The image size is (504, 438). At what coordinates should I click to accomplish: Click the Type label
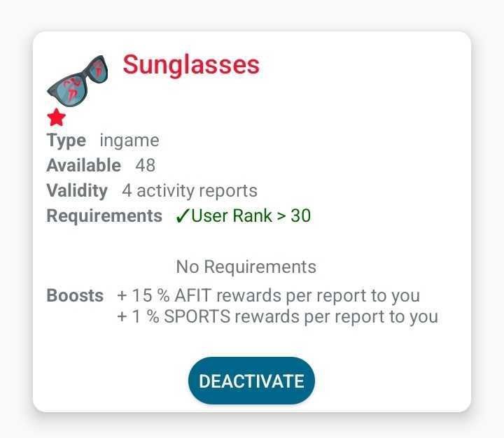point(66,141)
